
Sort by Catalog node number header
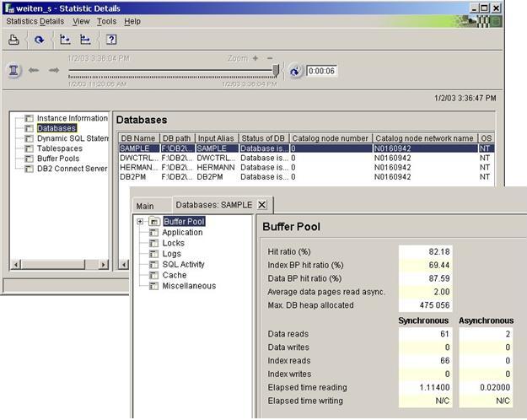331,138
